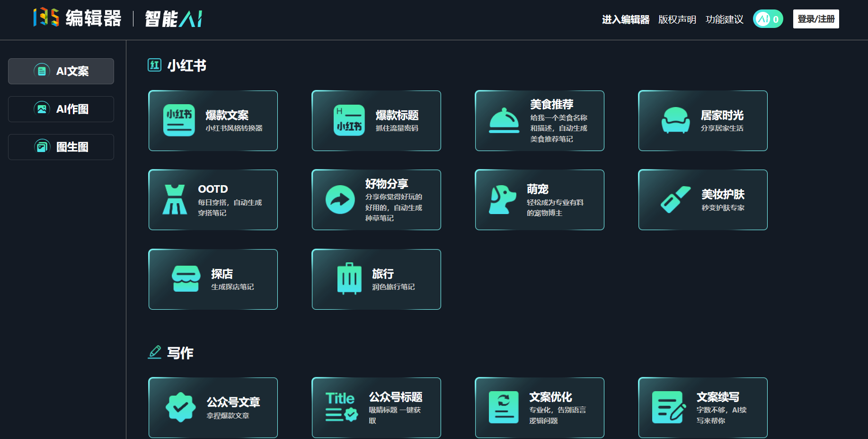Open the 图生图 sidebar section
Viewport: 868px width, 439px height.
click(x=61, y=147)
